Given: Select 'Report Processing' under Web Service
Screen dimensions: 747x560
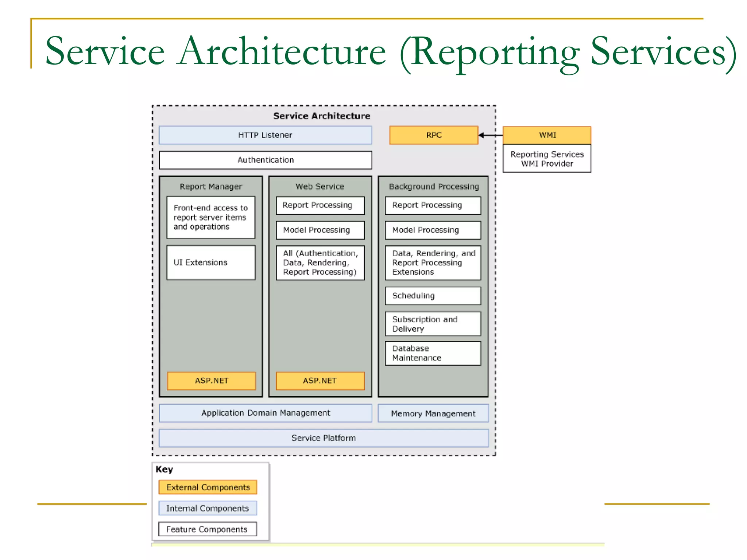Looking at the screenshot, I should click(x=320, y=205).
